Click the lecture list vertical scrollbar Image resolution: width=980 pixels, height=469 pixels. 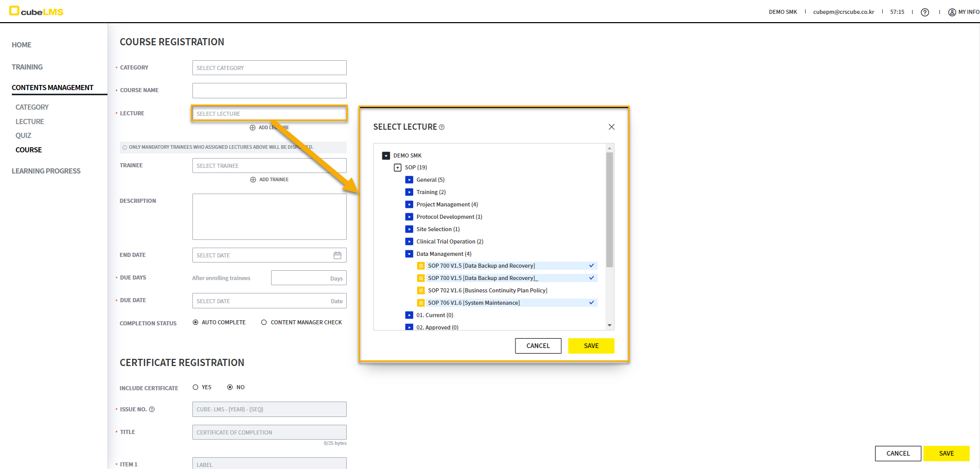(610, 210)
